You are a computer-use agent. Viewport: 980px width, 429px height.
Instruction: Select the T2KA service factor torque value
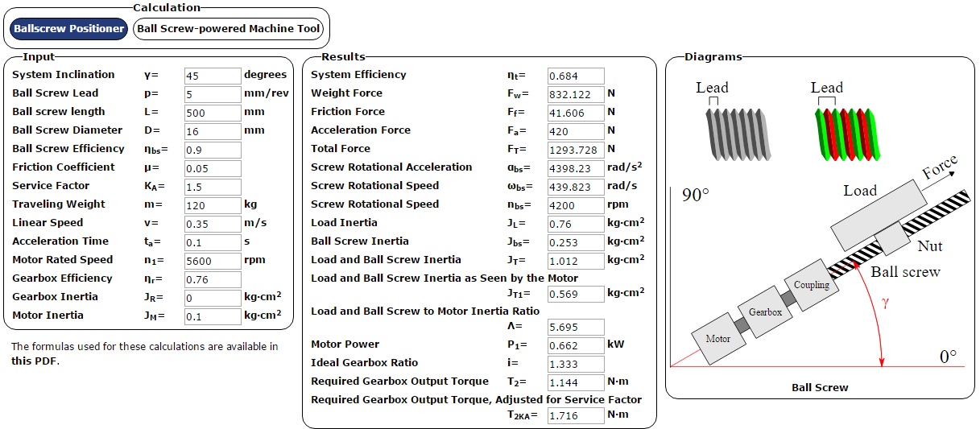(x=576, y=416)
